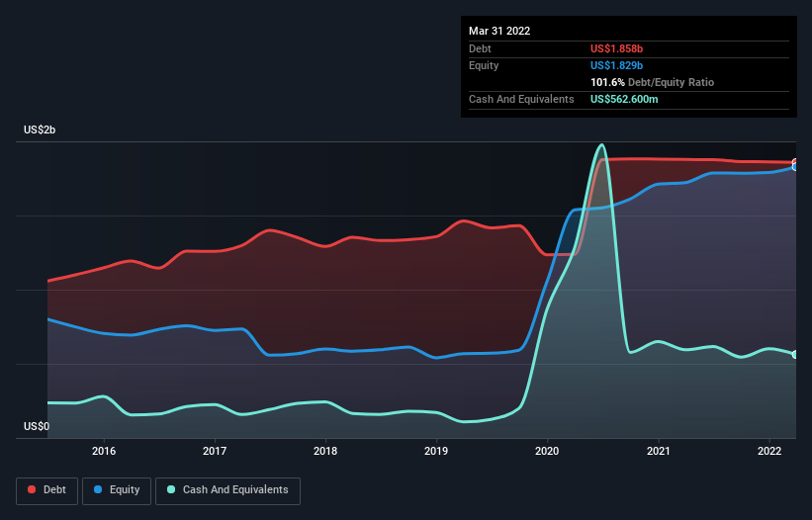
Task: Click the Cash And Equivalents label in the tooltip
Action: 521,99
